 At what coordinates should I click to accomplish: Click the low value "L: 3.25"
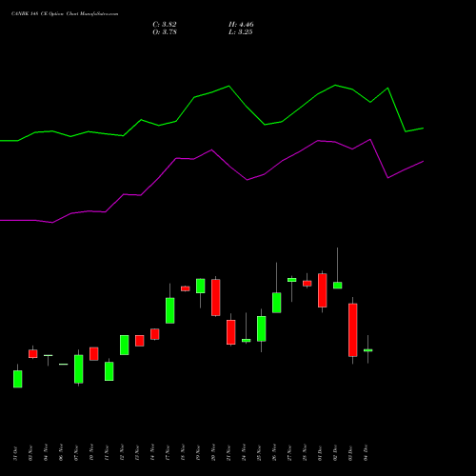click(240, 32)
